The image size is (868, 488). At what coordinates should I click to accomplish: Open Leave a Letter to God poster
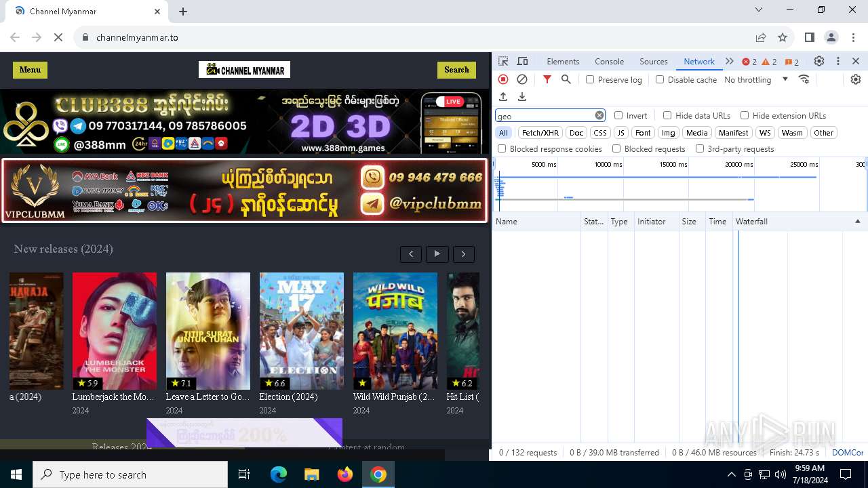(208, 331)
